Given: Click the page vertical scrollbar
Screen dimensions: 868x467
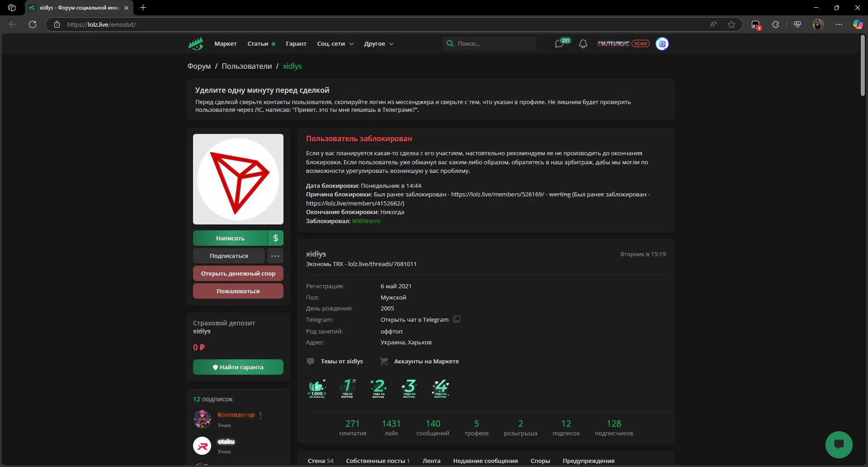Looking at the screenshot, I should pos(863,66).
